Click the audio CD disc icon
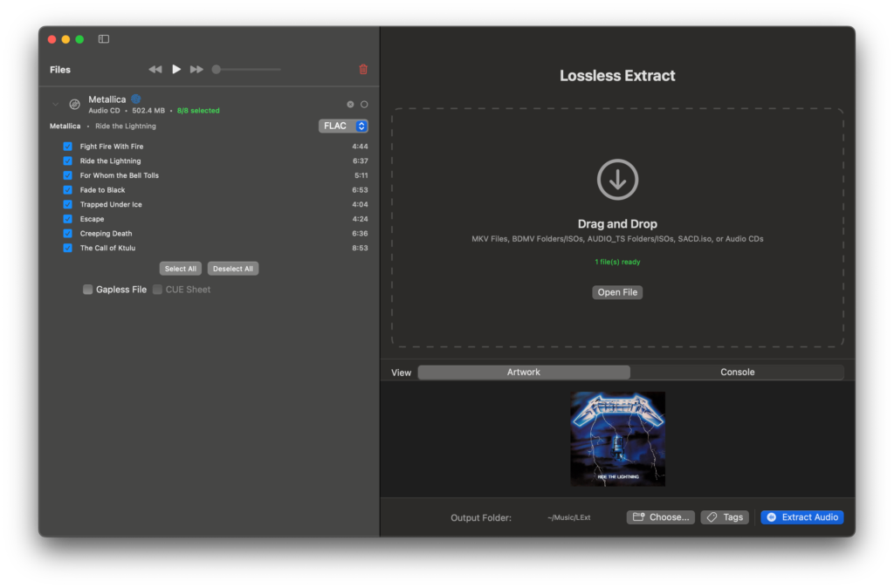 click(75, 105)
